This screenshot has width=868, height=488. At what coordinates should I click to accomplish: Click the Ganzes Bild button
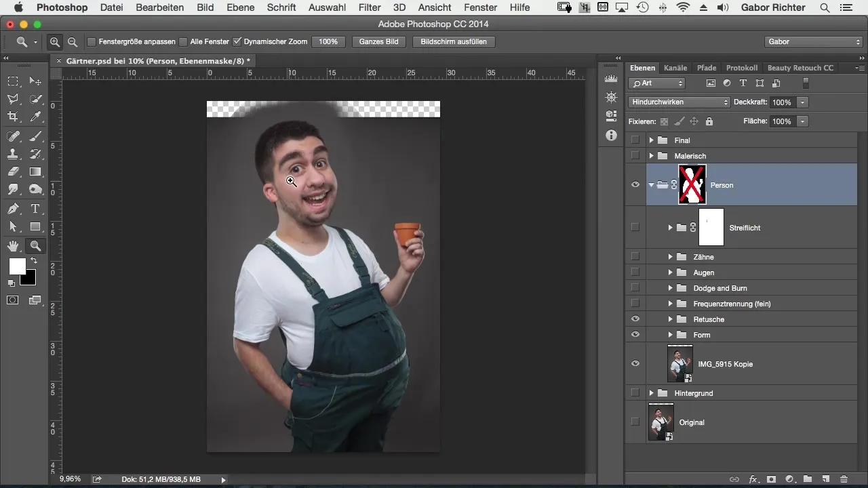tap(379, 42)
